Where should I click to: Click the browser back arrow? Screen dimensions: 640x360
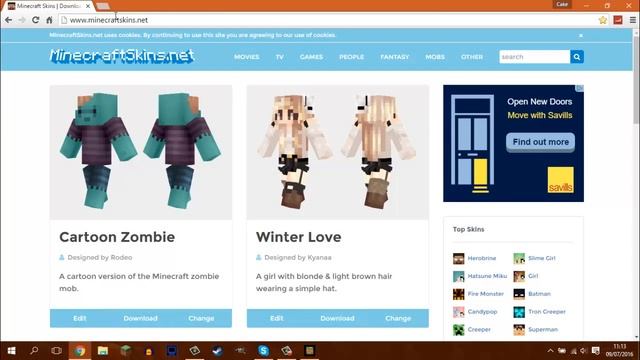point(9,20)
